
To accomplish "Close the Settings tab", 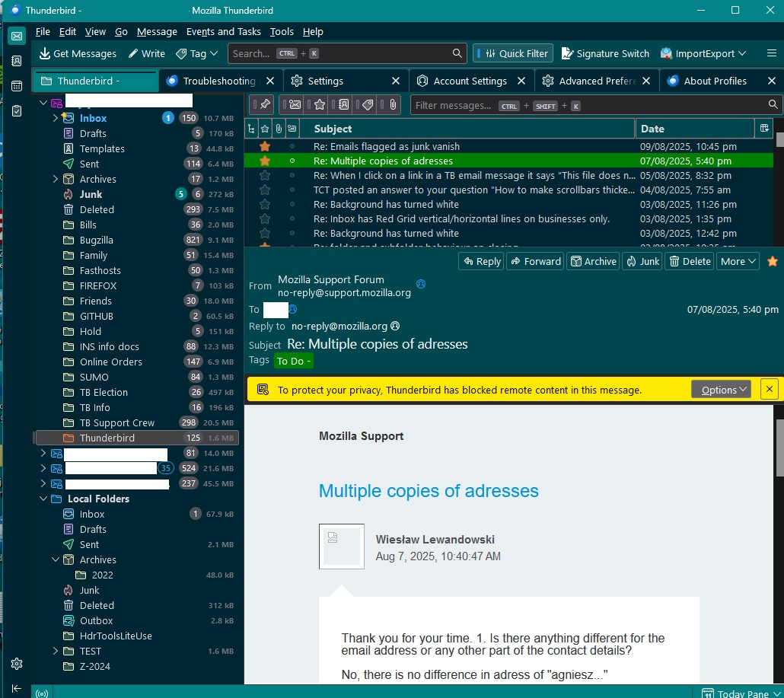I will [396, 81].
